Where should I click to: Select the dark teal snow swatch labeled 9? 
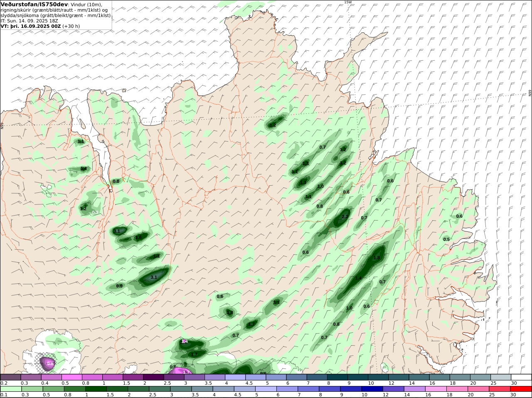click(x=357, y=377)
